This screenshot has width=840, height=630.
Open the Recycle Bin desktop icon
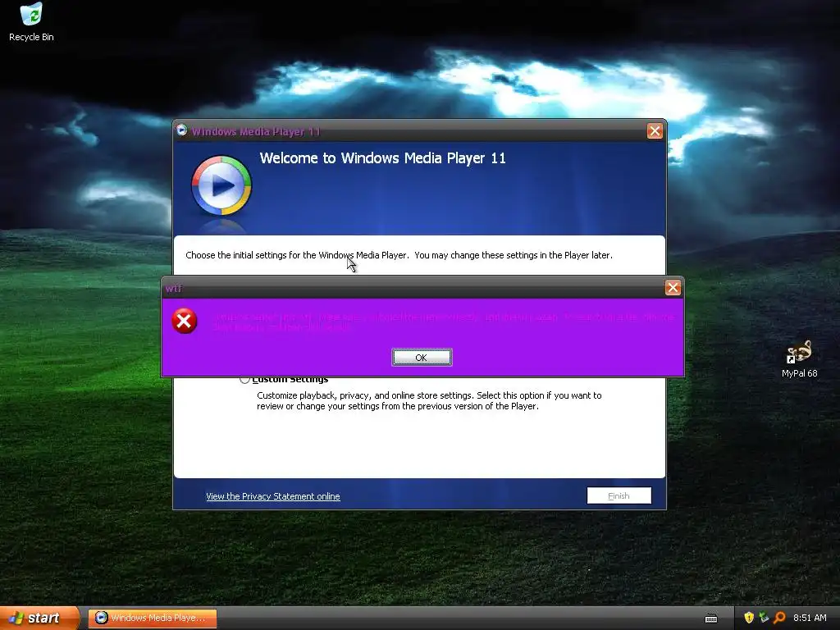[31, 22]
